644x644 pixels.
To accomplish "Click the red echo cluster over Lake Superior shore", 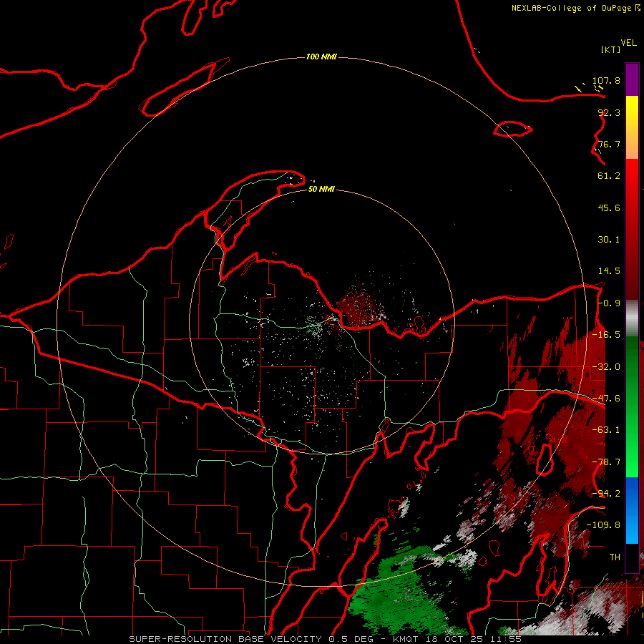I will (359, 304).
